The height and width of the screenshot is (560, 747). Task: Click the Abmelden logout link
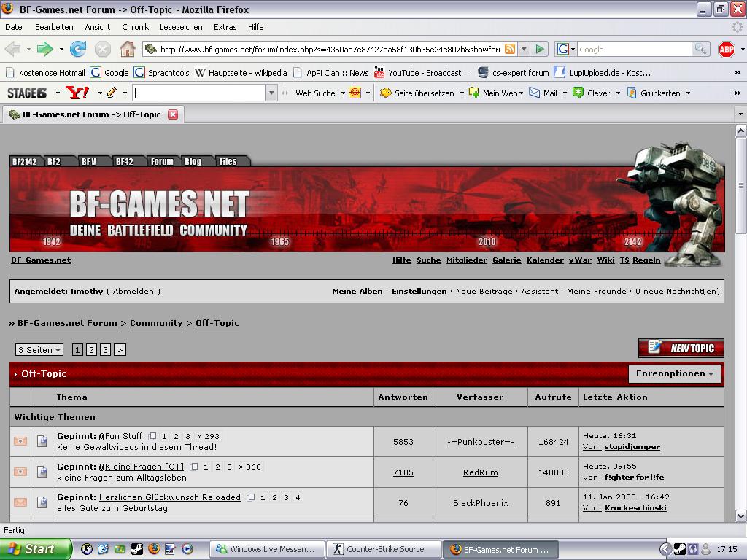pyautogui.click(x=133, y=291)
